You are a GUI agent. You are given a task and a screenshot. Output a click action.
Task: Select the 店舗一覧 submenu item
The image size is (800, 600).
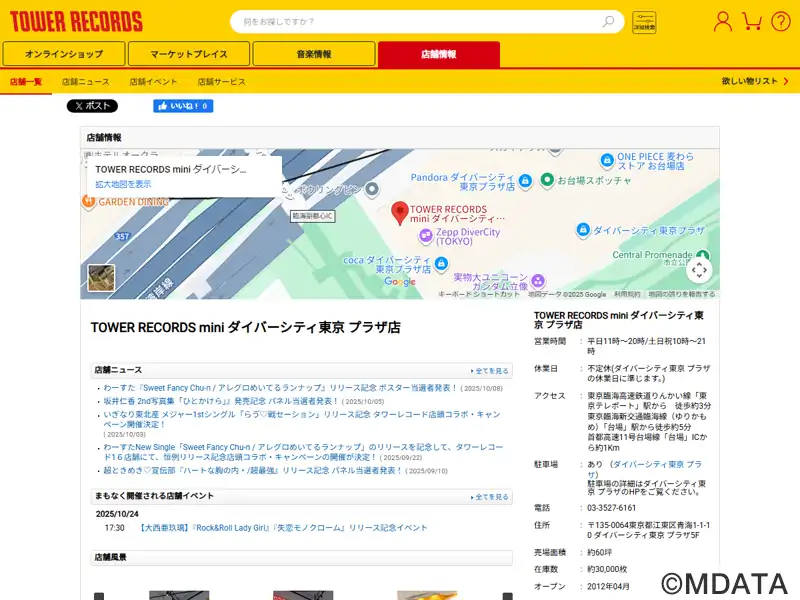26,82
